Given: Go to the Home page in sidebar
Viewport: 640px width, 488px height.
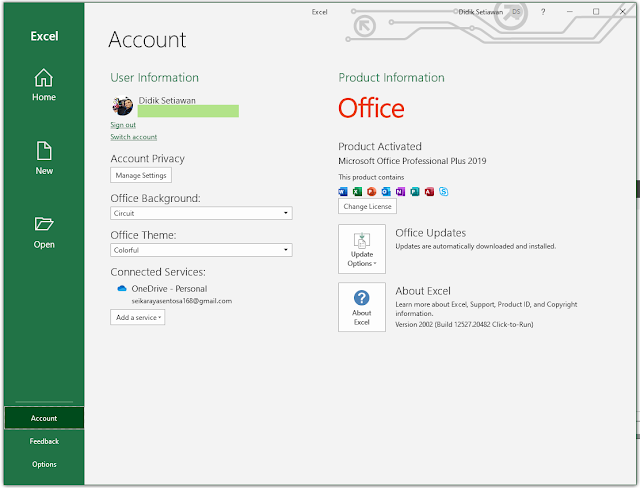Looking at the screenshot, I should (44, 85).
